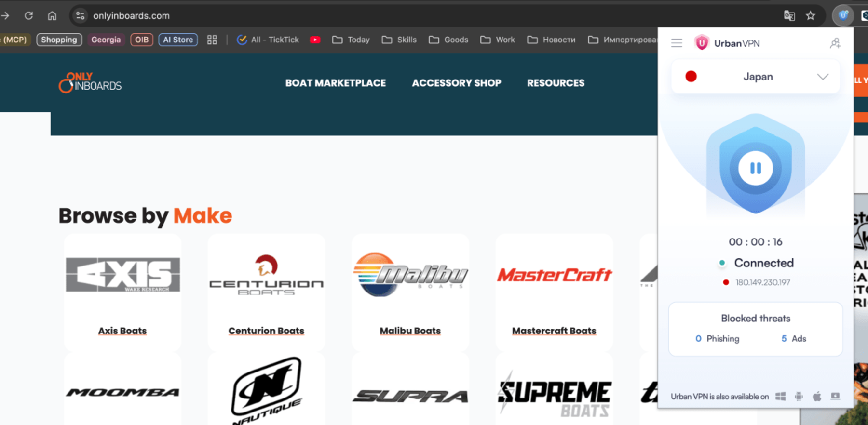
Task: Click the 5 Ads blocked count
Action: pyautogui.click(x=794, y=339)
